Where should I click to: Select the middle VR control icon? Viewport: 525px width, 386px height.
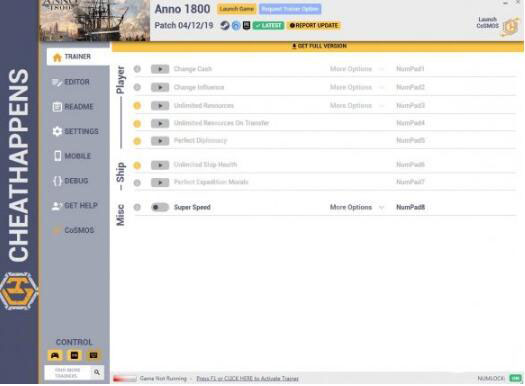point(74,355)
